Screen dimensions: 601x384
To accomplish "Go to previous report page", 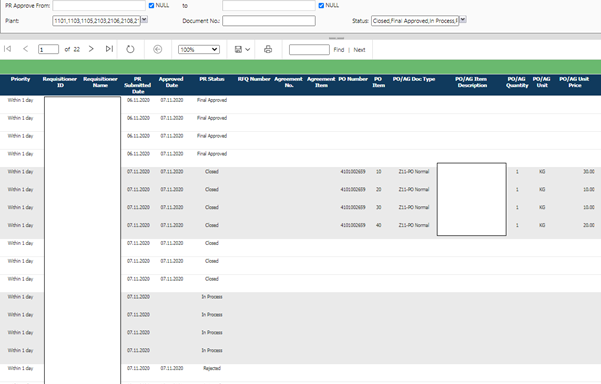I will tap(26, 49).
